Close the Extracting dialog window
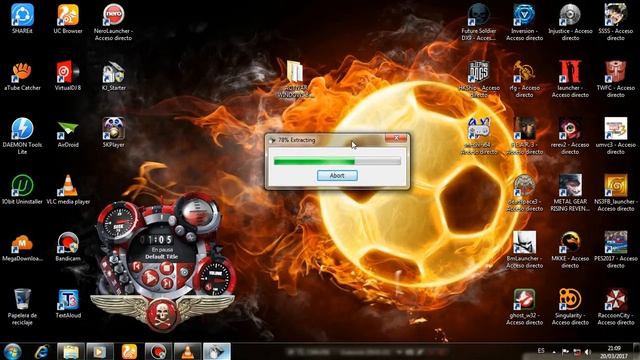Screen dimensions: 640x360 pyautogui.click(x=396, y=138)
